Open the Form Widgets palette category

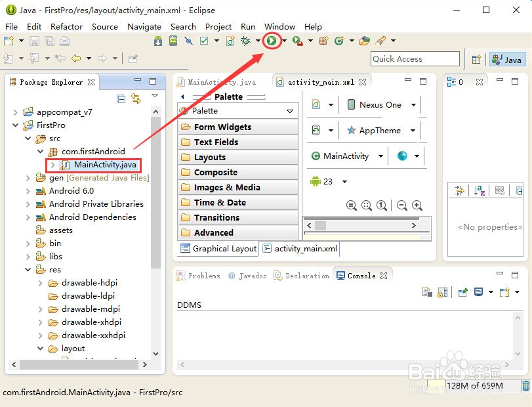click(x=238, y=127)
